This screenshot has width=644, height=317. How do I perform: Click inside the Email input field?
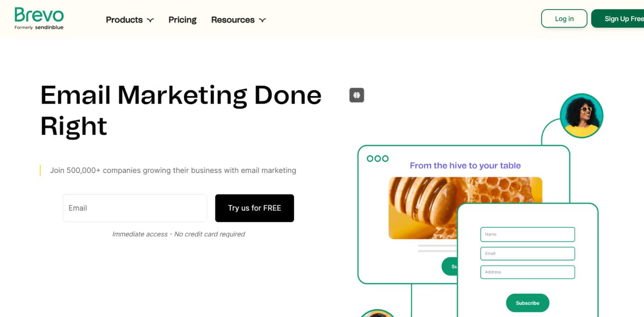(x=135, y=208)
